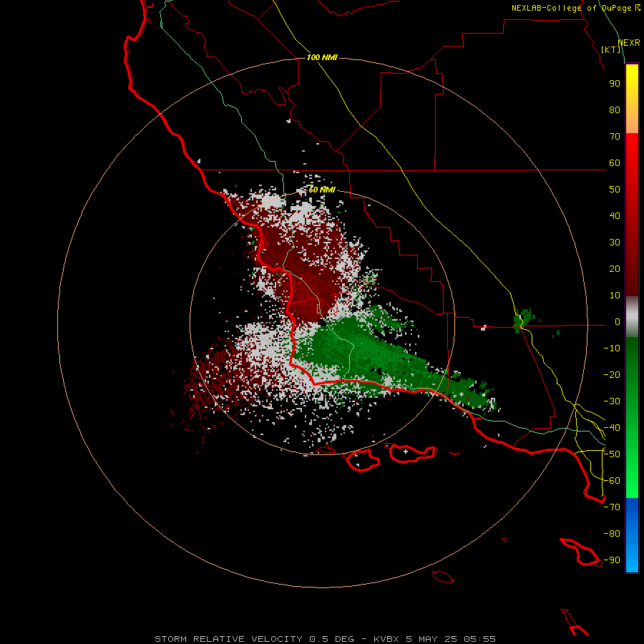Image resolution: width=644 pixels, height=644 pixels.
Task: Click the -40 value on velocity scale
Action: [612, 428]
